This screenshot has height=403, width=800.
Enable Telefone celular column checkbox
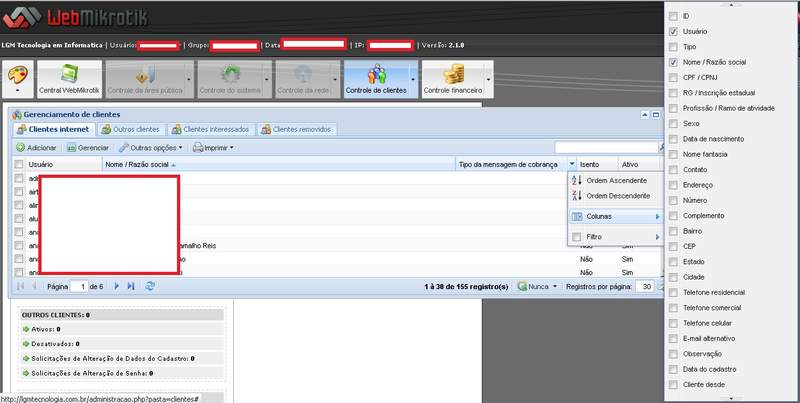point(673,323)
